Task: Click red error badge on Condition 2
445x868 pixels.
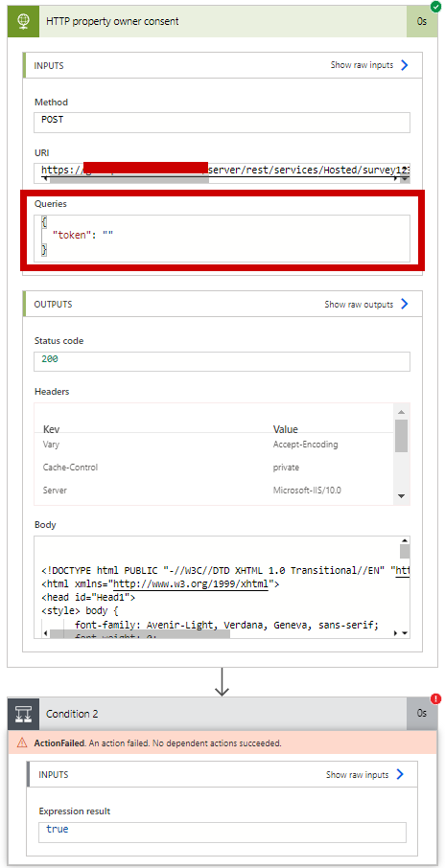Action: tap(435, 698)
